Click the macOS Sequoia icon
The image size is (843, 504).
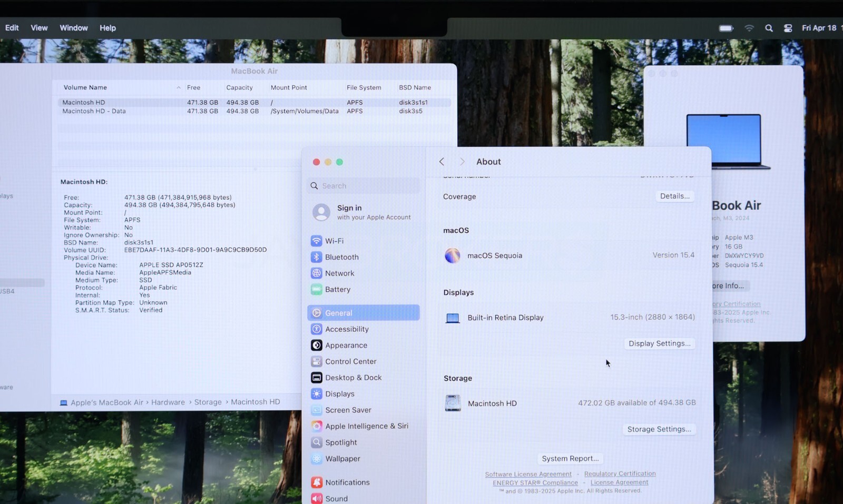[452, 255]
